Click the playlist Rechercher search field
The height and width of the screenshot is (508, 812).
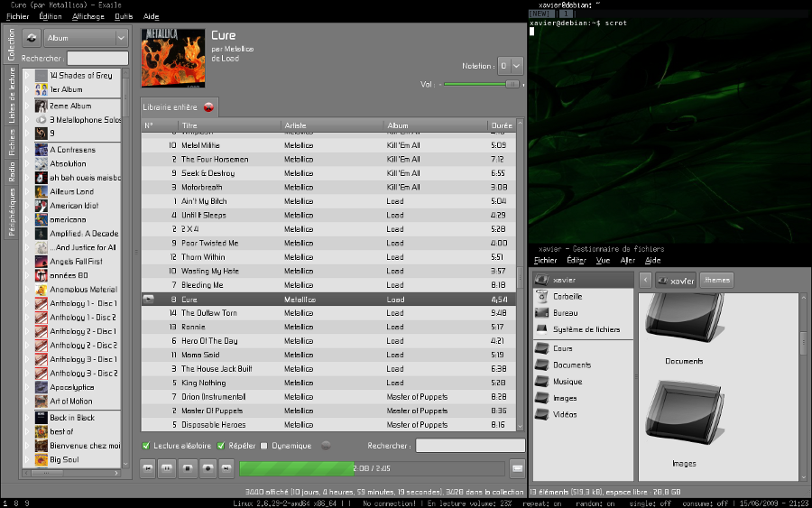(470, 446)
